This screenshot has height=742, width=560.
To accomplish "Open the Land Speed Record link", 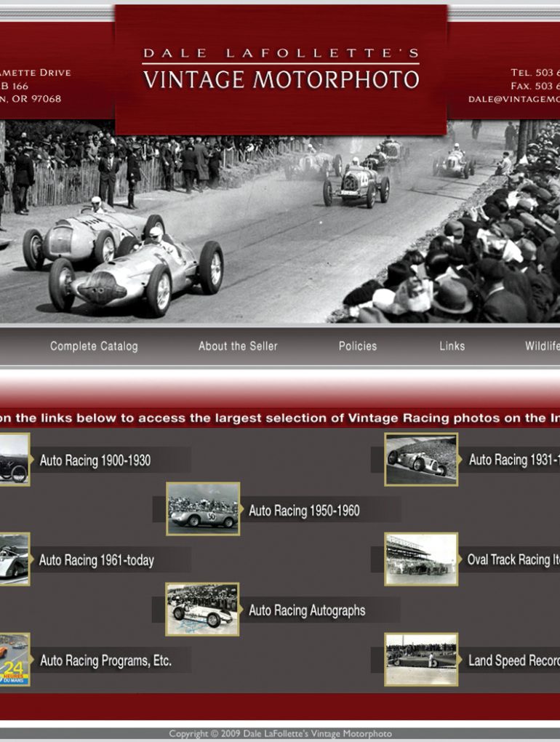I will [x=514, y=661].
